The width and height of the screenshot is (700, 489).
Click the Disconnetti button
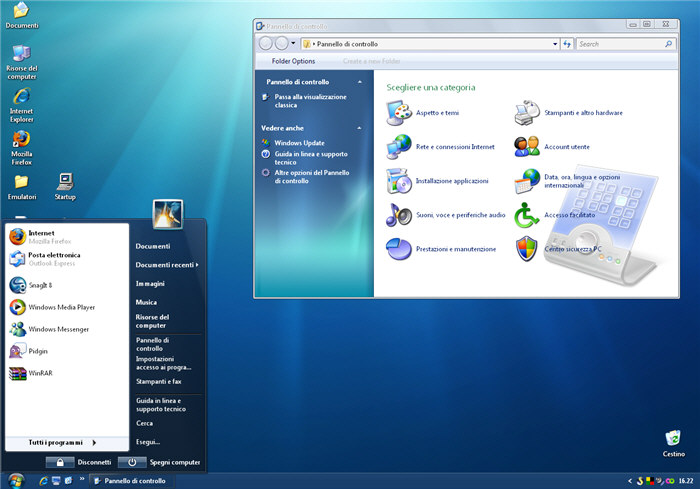point(79,462)
